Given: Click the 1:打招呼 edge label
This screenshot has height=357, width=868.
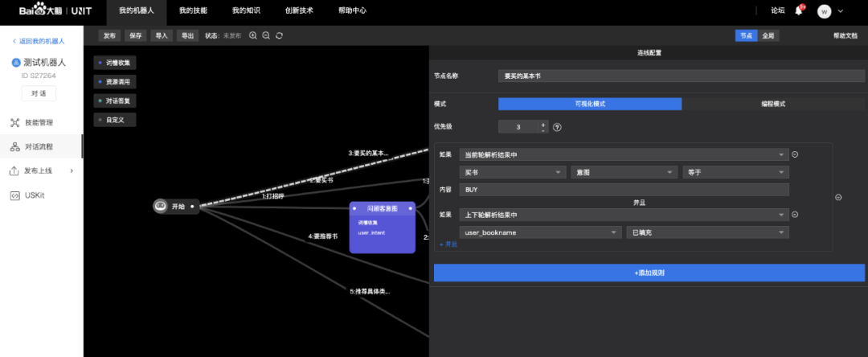Looking at the screenshot, I should (x=273, y=196).
